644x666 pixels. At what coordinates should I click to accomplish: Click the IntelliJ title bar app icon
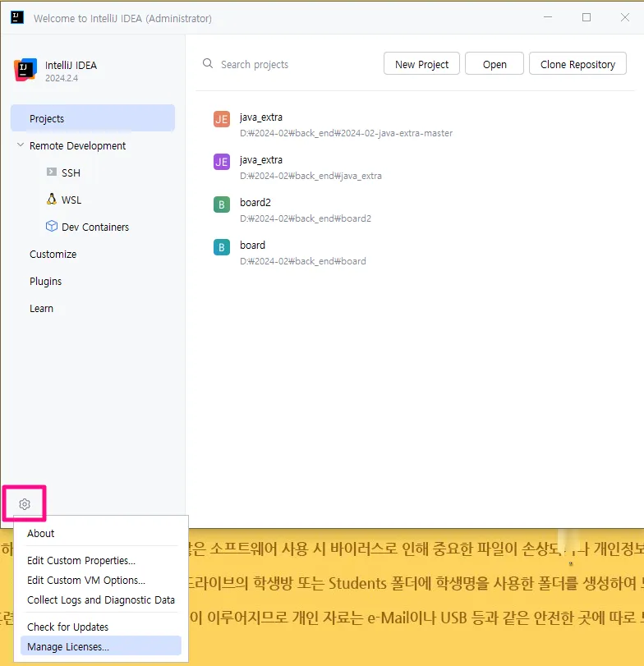(x=17, y=17)
